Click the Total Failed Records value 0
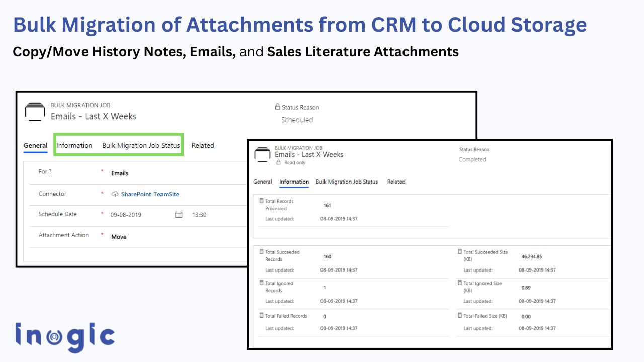 click(x=325, y=317)
